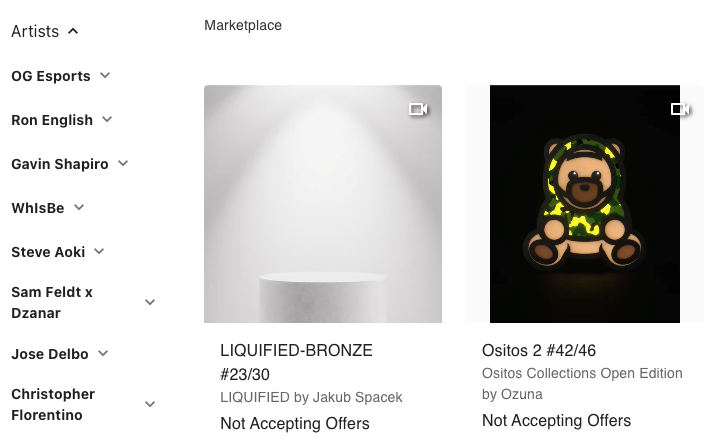
Task: Open the Marketplace breadcrumb link
Action: click(243, 26)
